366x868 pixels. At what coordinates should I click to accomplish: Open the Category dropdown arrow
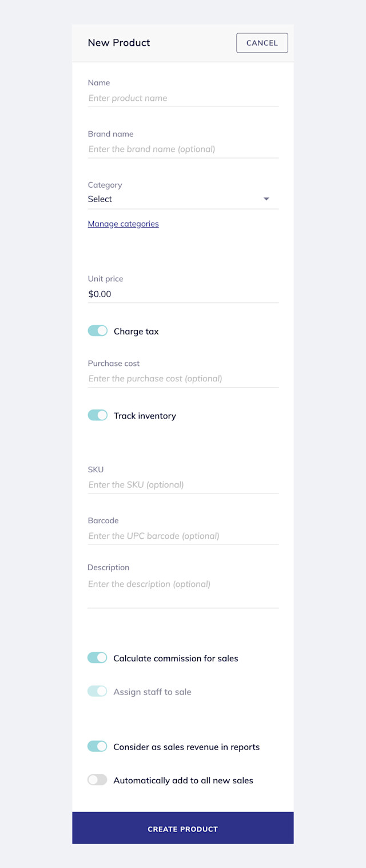(266, 199)
